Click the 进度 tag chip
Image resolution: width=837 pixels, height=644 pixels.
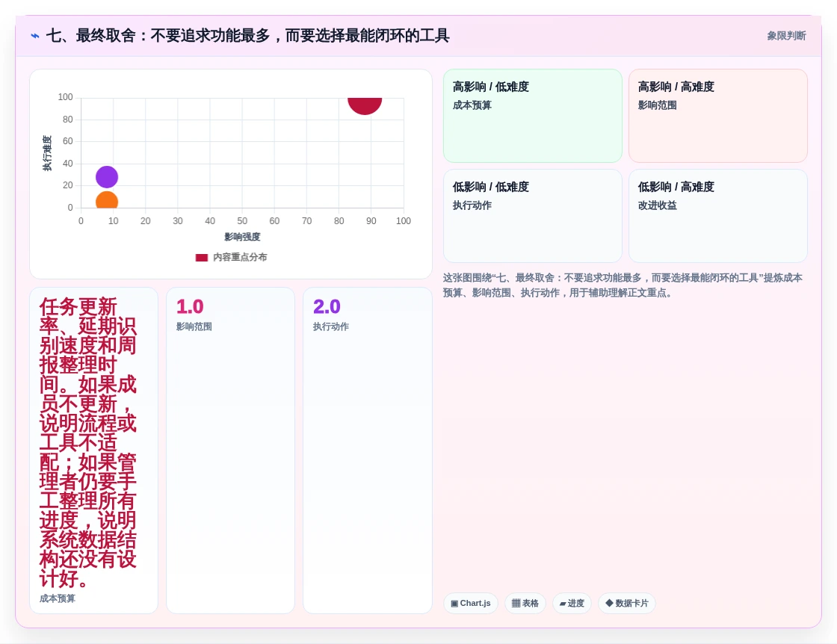pos(572,604)
